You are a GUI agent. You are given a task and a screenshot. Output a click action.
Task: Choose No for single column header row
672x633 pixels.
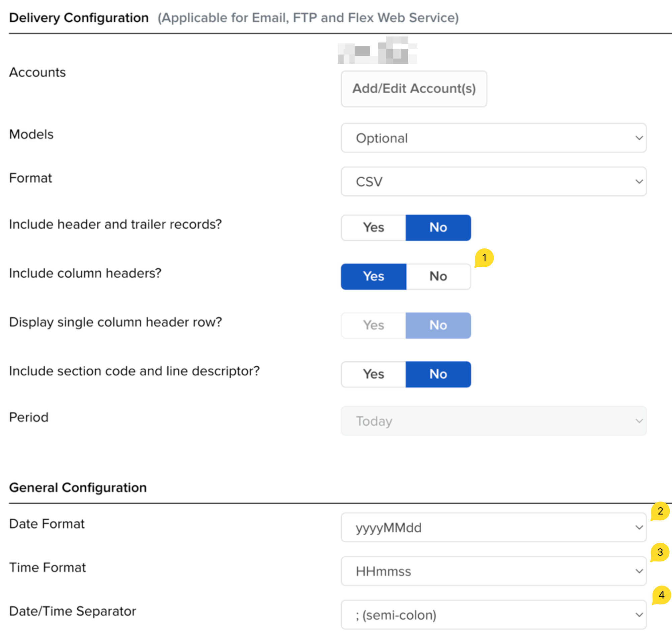[438, 325]
